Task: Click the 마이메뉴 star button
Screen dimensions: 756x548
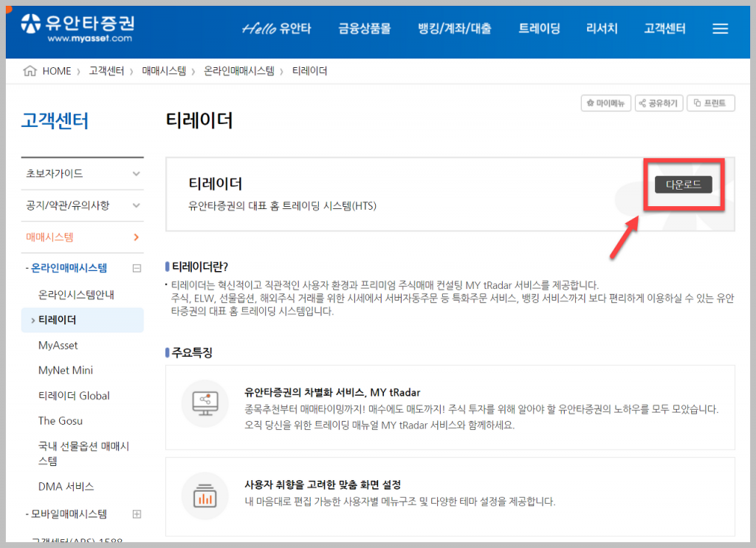Action: pyautogui.click(x=605, y=103)
